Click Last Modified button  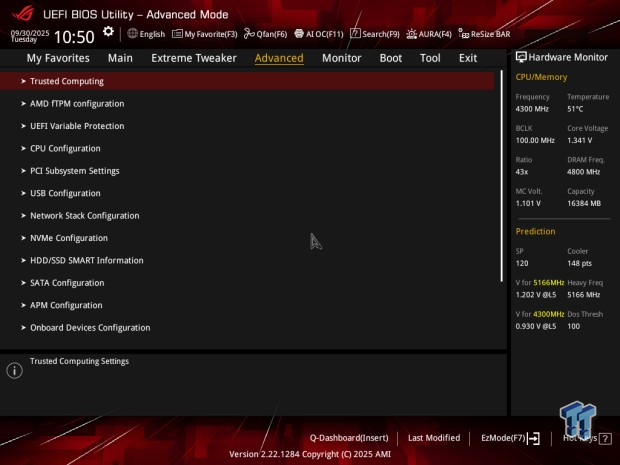434,438
